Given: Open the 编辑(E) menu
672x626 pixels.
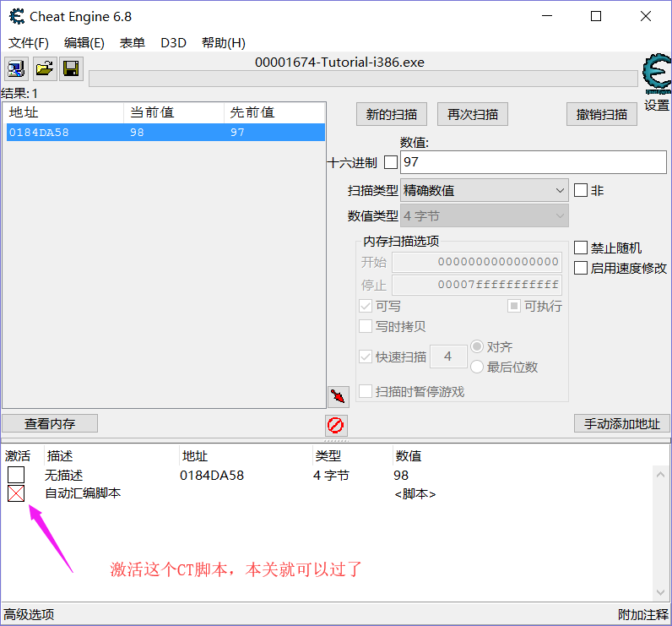Looking at the screenshot, I should [84, 43].
